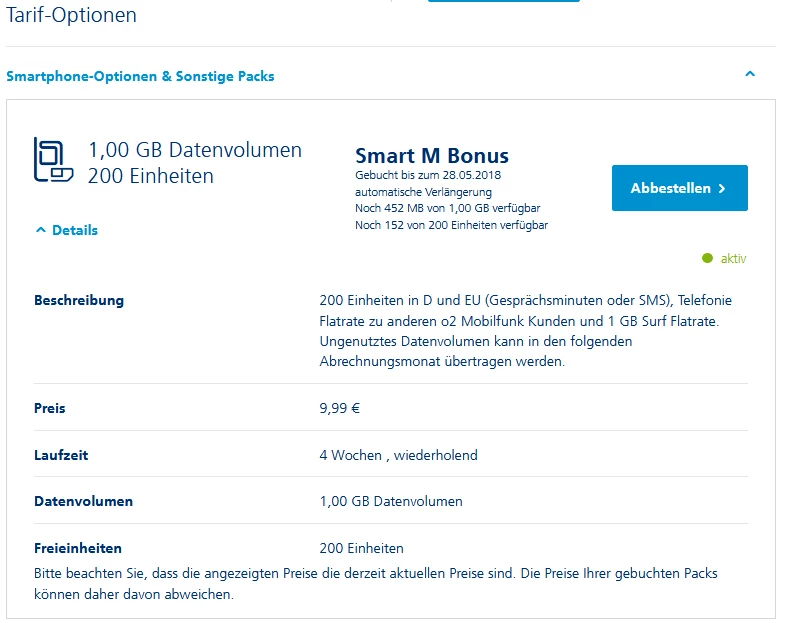Click '200 Einheiten' below the pack headline
Screen dimensions: 786x623
151,176
